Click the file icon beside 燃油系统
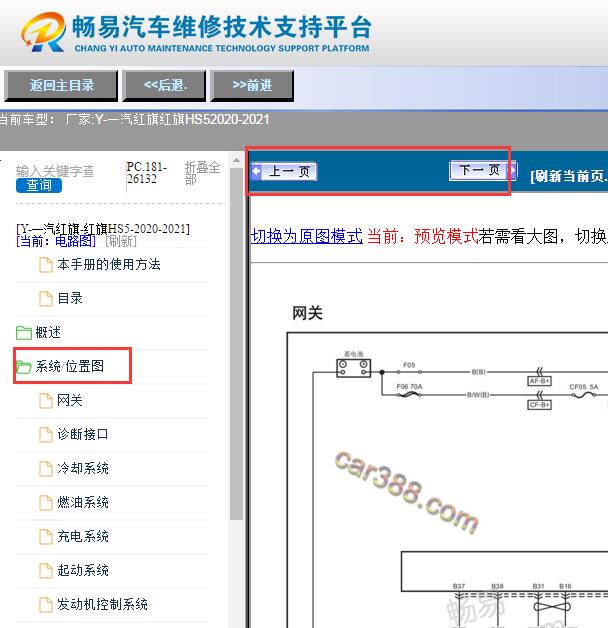 tap(46, 503)
